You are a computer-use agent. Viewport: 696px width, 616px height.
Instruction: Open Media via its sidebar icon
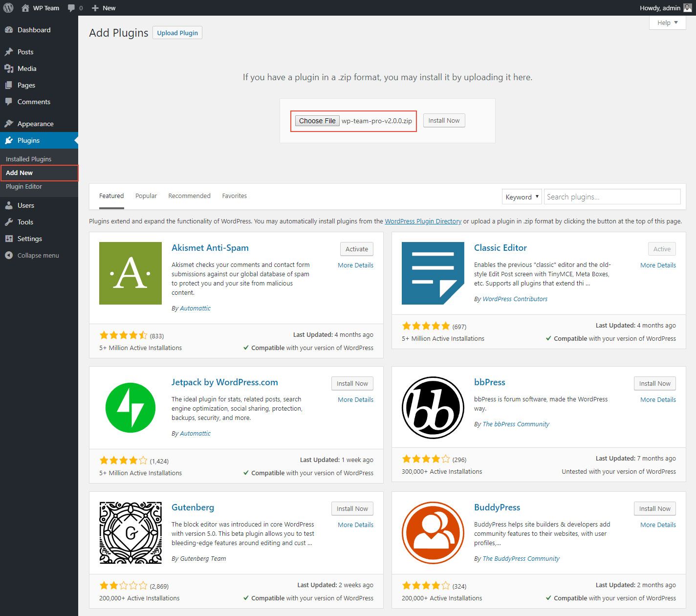(9, 68)
